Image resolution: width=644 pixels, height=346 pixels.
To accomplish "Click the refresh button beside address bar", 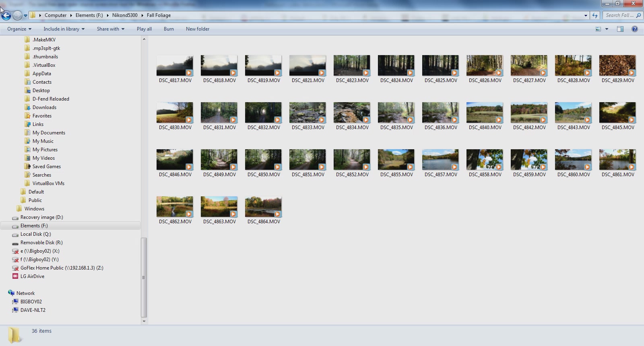I will [x=595, y=15].
